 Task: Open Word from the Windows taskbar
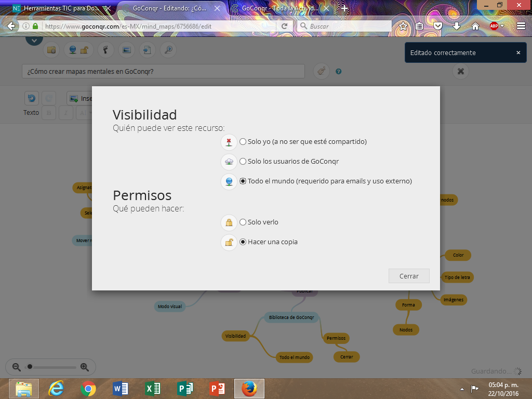coord(121,389)
